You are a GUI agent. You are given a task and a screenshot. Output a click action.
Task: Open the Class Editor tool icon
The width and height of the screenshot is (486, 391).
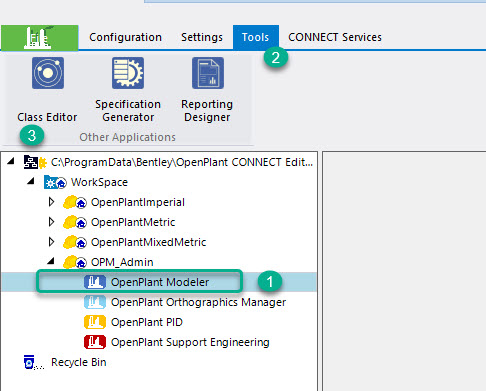[x=48, y=73]
